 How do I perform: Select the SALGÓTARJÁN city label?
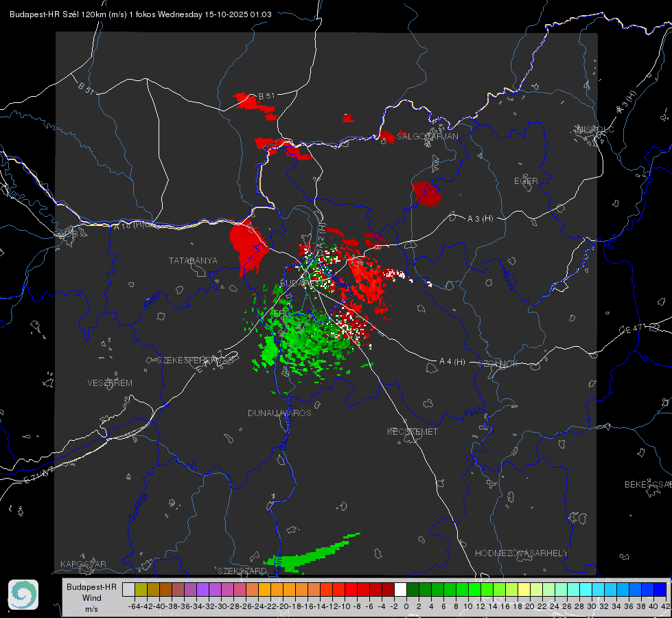[x=427, y=137]
